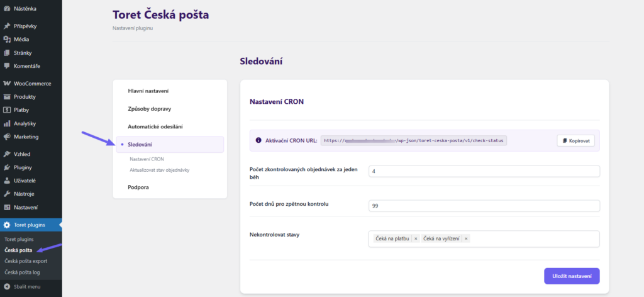Click the Počet dnů pro zpětnou kontrolu label
Screen dimensions: 644x297
click(x=289, y=204)
